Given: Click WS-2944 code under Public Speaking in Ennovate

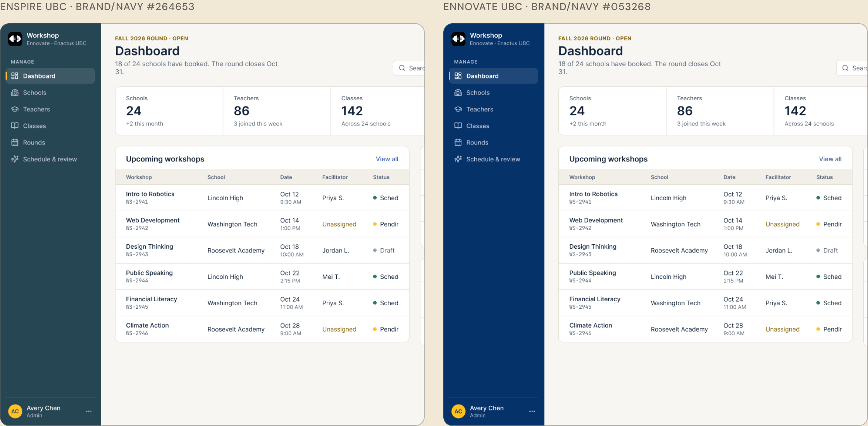Looking at the screenshot, I should click(580, 281).
